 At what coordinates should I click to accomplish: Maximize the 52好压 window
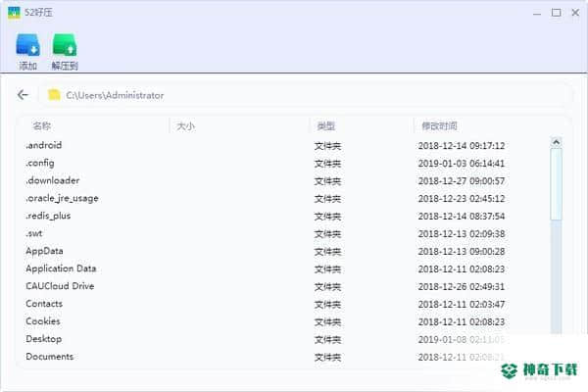point(556,13)
